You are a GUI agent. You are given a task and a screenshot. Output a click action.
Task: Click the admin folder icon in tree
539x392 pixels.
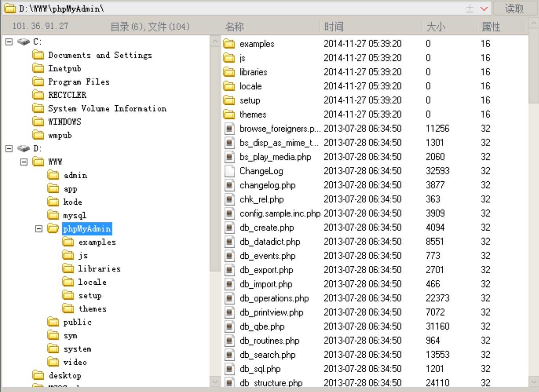tap(53, 175)
